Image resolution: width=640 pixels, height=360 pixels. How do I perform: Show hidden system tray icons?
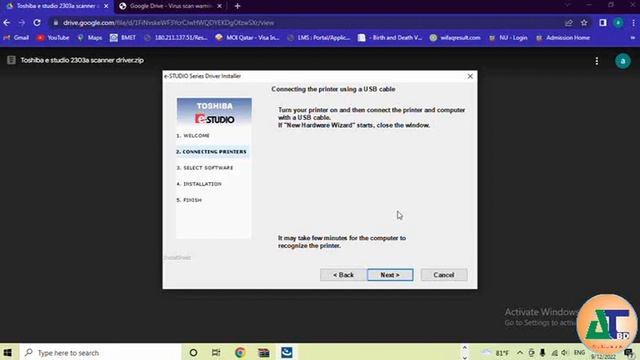coord(520,353)
